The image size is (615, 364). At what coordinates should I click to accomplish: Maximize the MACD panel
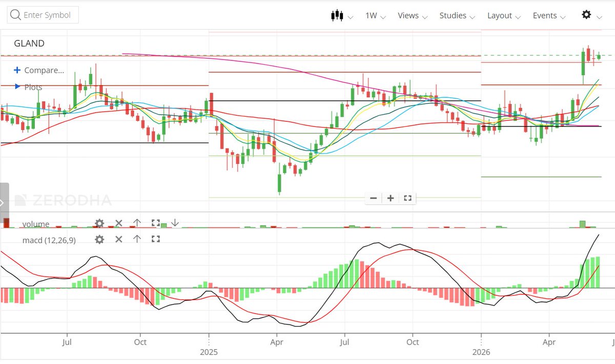click(x=156, y=239)
